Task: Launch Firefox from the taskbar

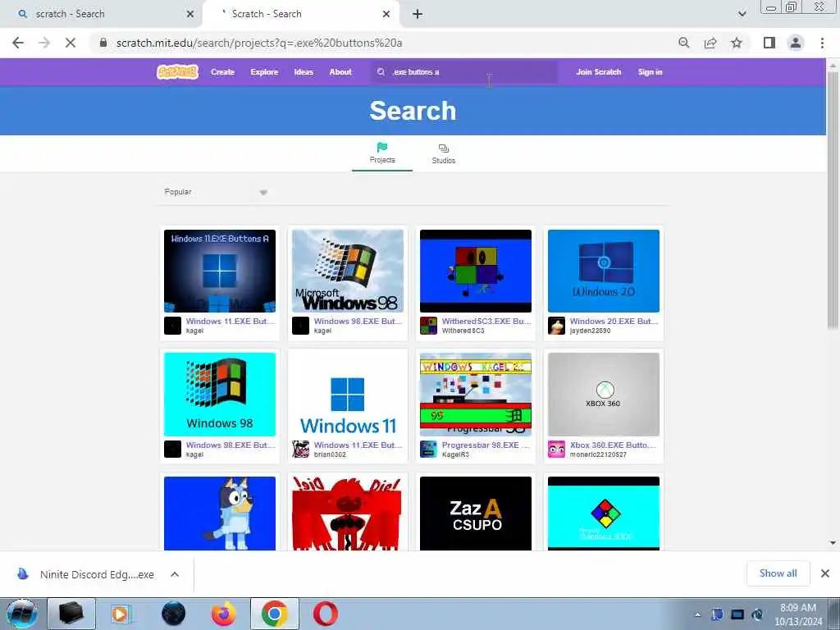Action: (x=223, y=614)
